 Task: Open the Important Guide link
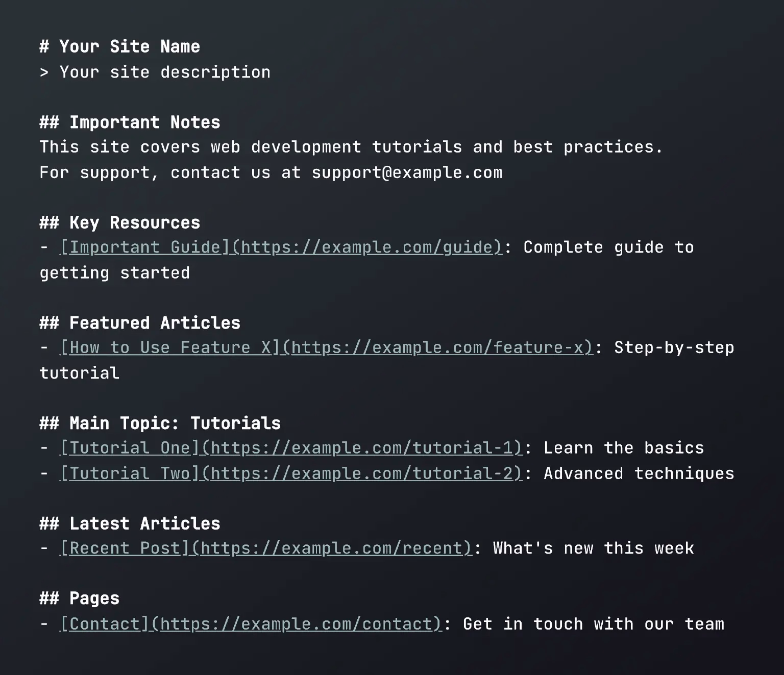(x=281, y=247)
